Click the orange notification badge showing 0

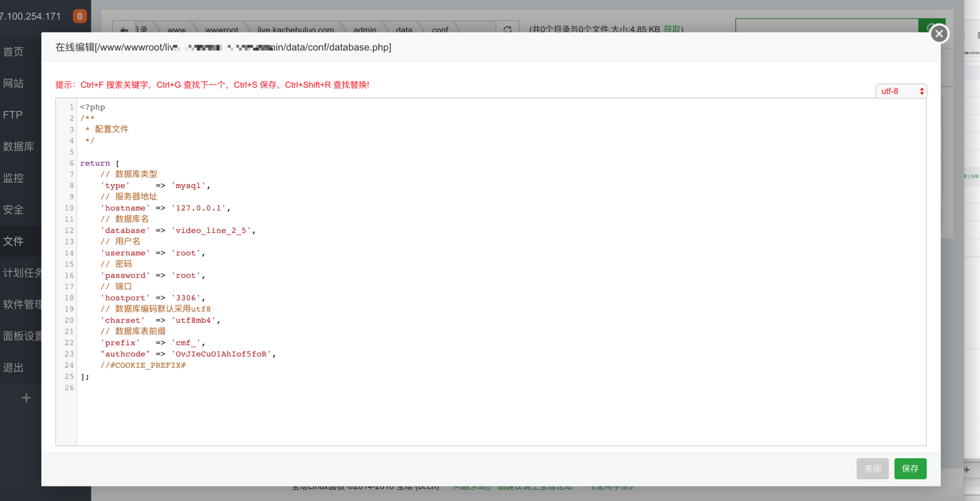(x=80, y=16)
